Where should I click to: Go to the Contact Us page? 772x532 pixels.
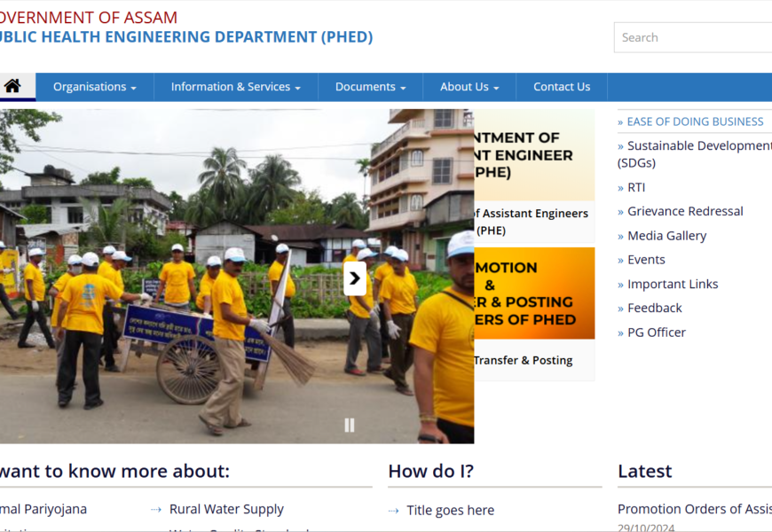click(x=561, y=87)
